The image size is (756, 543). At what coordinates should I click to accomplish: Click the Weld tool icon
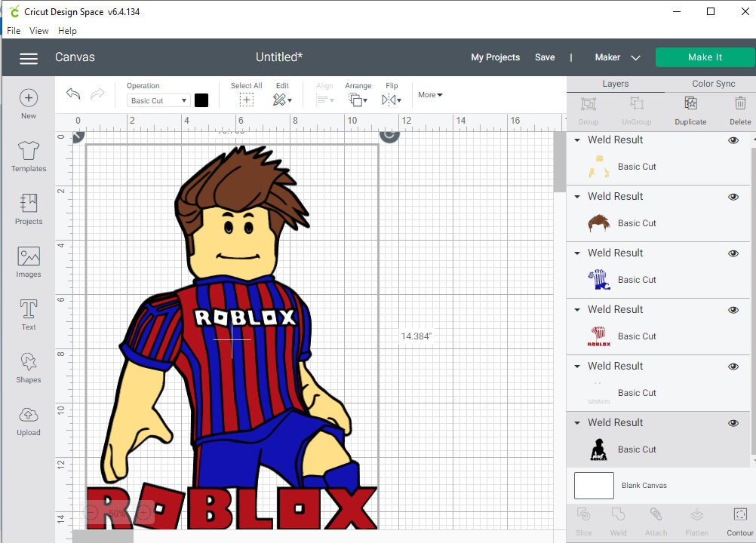[618, 514]
